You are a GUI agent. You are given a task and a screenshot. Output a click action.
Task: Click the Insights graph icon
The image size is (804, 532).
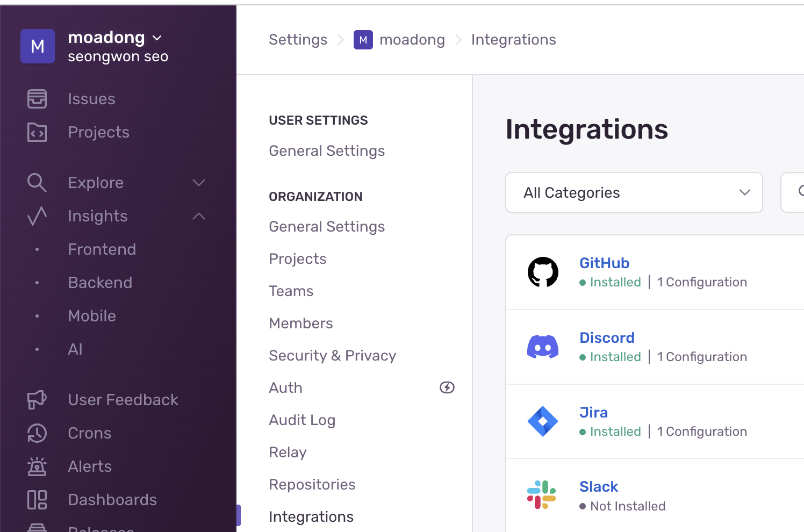(37, 216)
